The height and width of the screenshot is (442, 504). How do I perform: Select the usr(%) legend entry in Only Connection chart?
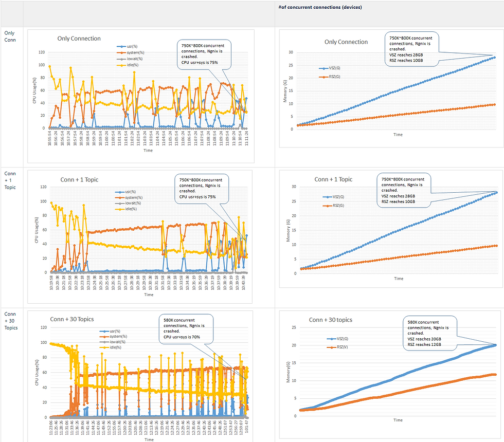pyautogui.click(x=128, y=47)
